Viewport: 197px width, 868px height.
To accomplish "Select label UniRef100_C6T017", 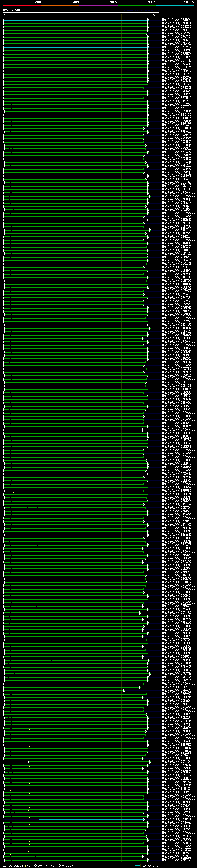I will (x=176, y=47).
